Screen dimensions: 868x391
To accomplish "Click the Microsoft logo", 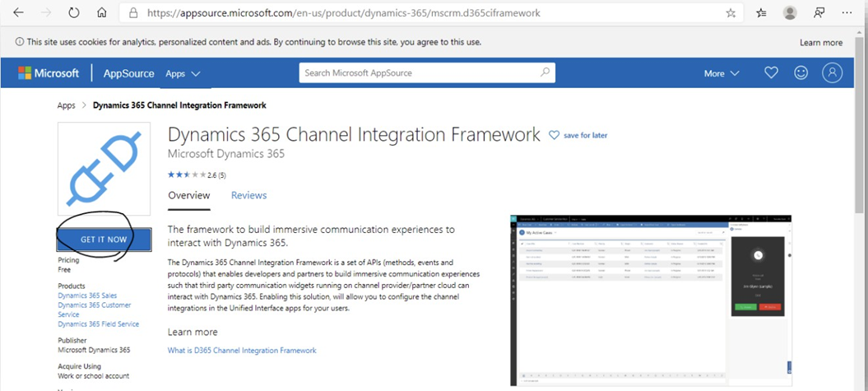I will click(x=49, y=73).
